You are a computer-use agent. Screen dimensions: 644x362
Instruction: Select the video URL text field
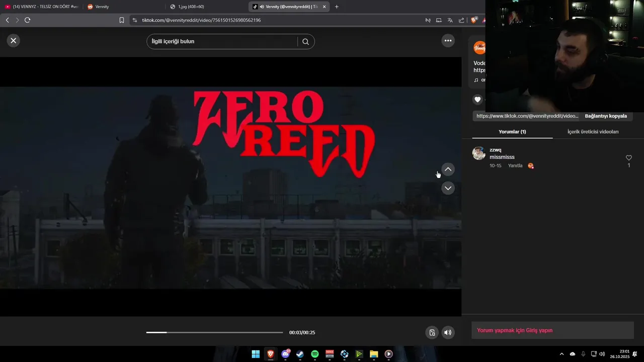click(x=527, y=116)
